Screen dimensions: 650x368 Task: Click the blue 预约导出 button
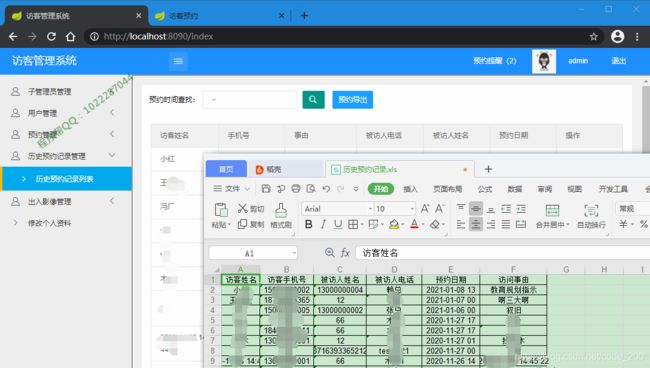(353, 99)
